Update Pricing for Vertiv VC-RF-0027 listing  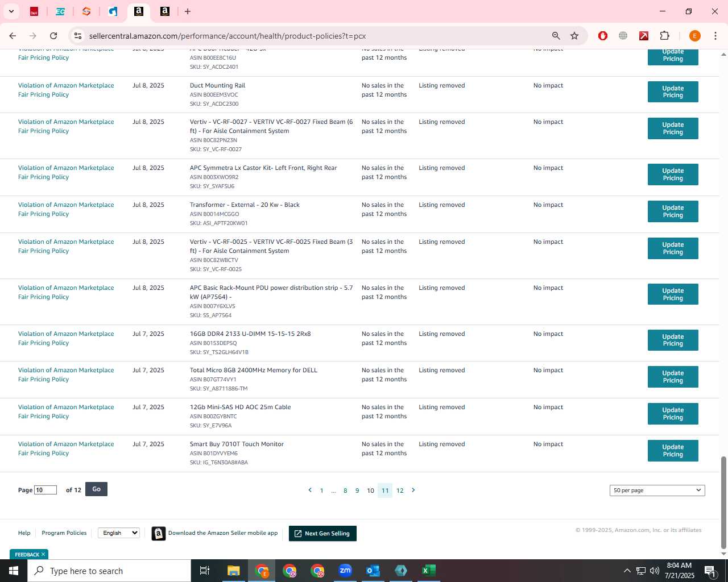point(673,128)
